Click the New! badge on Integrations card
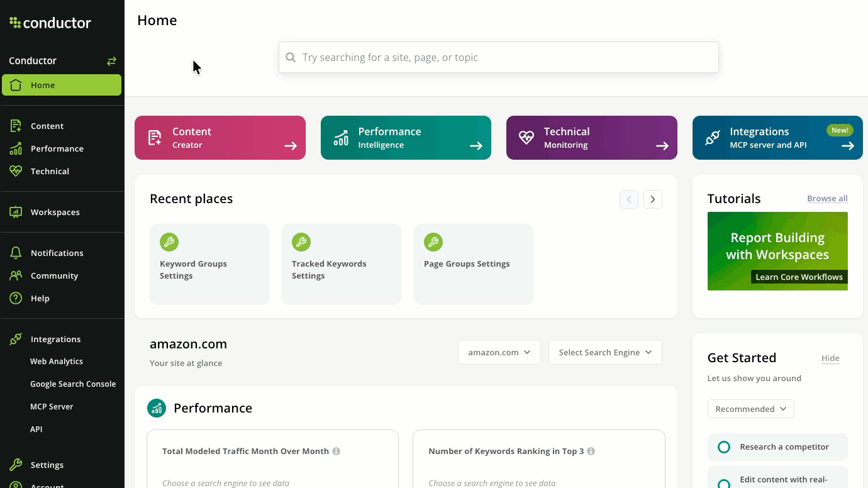This screenshot has width=868, height=488. [x=840, y=130]
